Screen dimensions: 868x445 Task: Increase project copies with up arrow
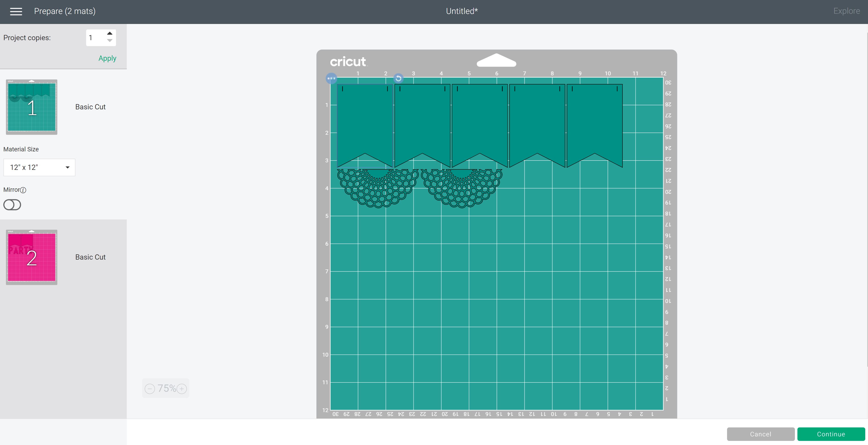click(109, 33)
